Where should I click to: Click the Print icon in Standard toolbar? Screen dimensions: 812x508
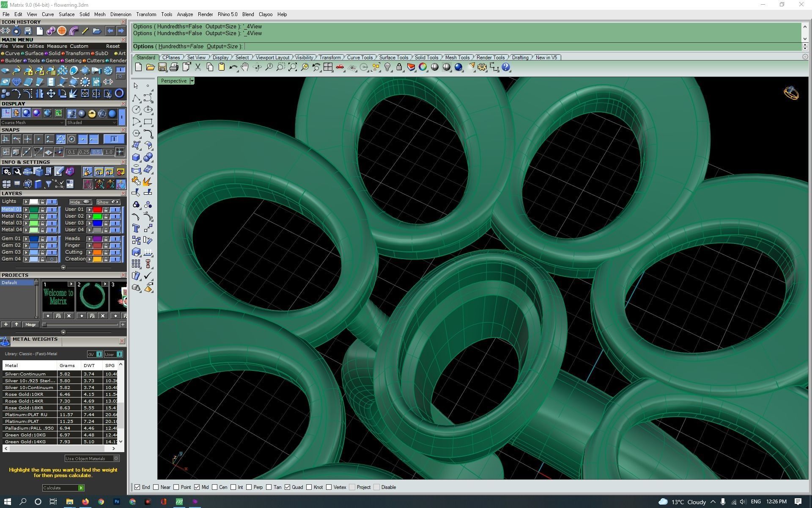[174, 67]
